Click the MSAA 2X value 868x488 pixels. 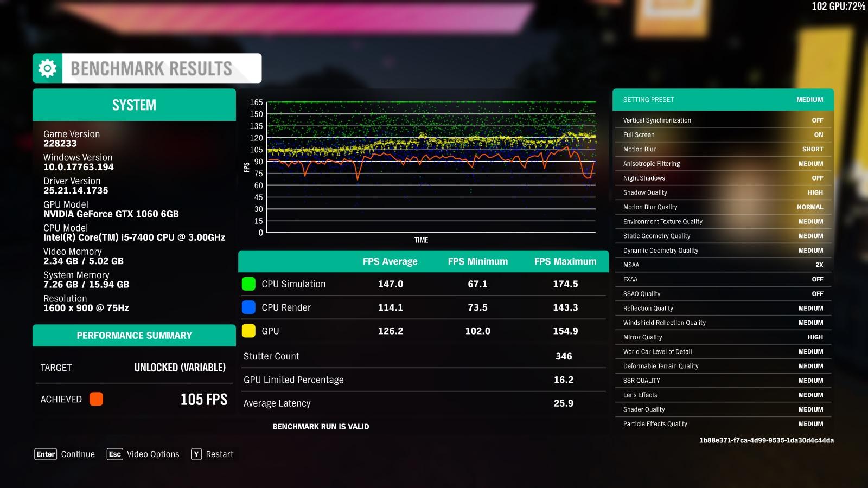point(819,265)
